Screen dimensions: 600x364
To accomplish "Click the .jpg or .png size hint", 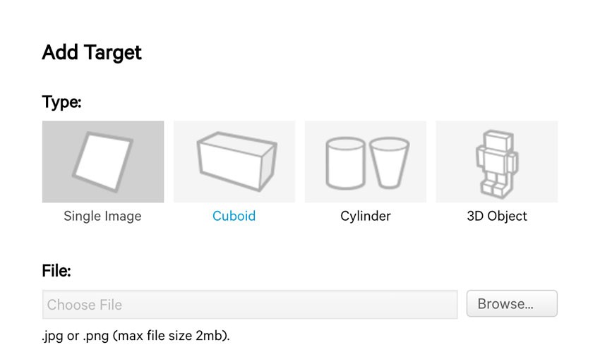I will click(x=136, y=336).
